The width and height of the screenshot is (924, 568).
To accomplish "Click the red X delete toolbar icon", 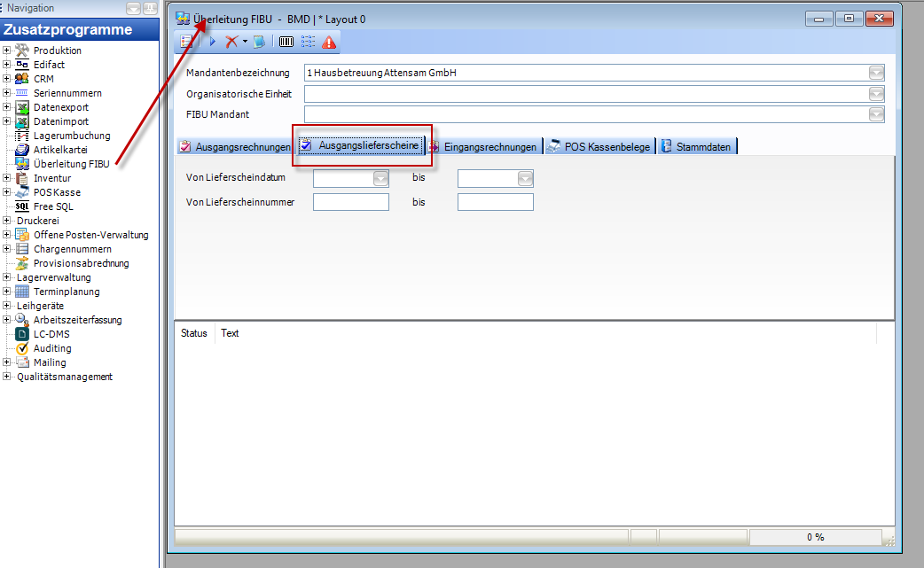I will pyautogui.click(x=231, y=42).
